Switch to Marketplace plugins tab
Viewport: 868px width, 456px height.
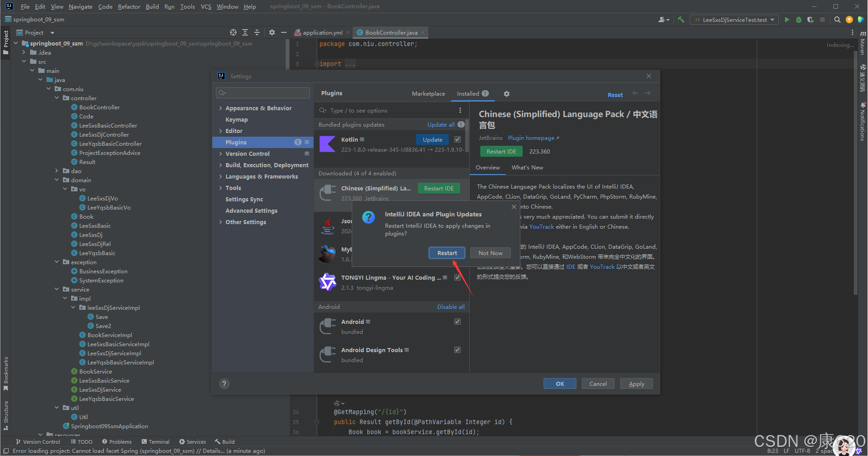pyautogui.click(x=428, y=93)
